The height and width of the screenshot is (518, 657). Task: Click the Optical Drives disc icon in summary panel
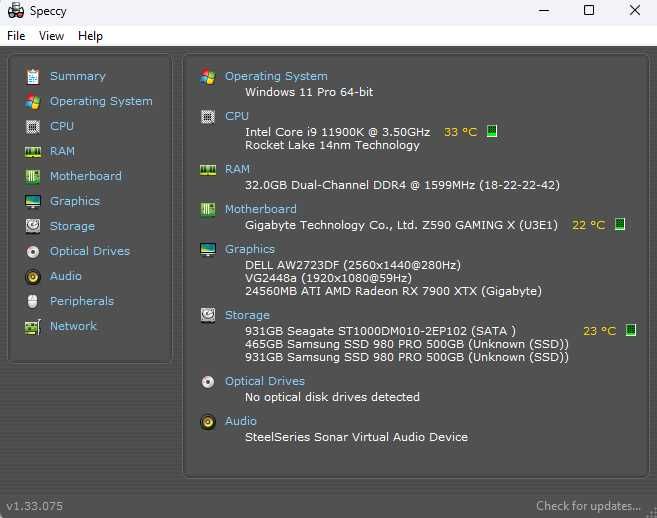tap(208, 382)
